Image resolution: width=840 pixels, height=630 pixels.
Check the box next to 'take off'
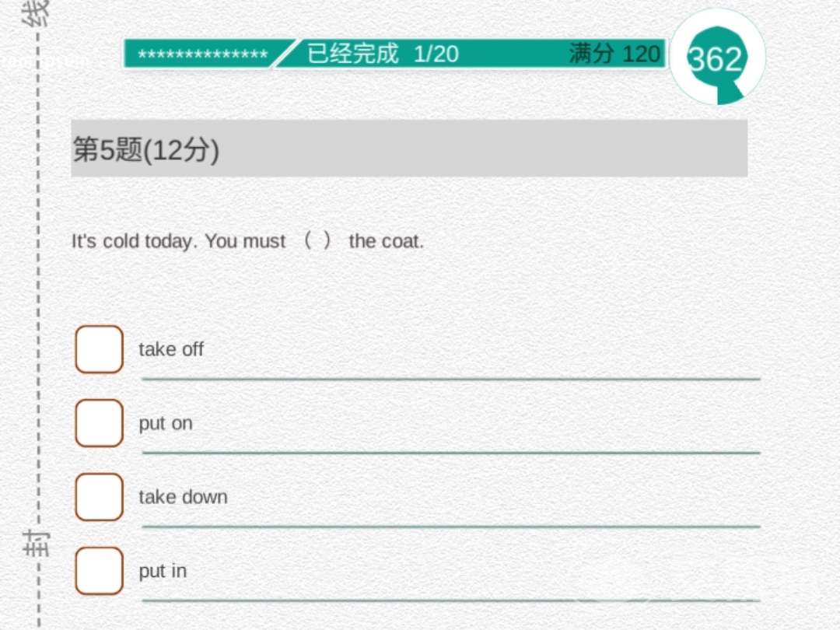pyautogui.click(x=99, y=349)
